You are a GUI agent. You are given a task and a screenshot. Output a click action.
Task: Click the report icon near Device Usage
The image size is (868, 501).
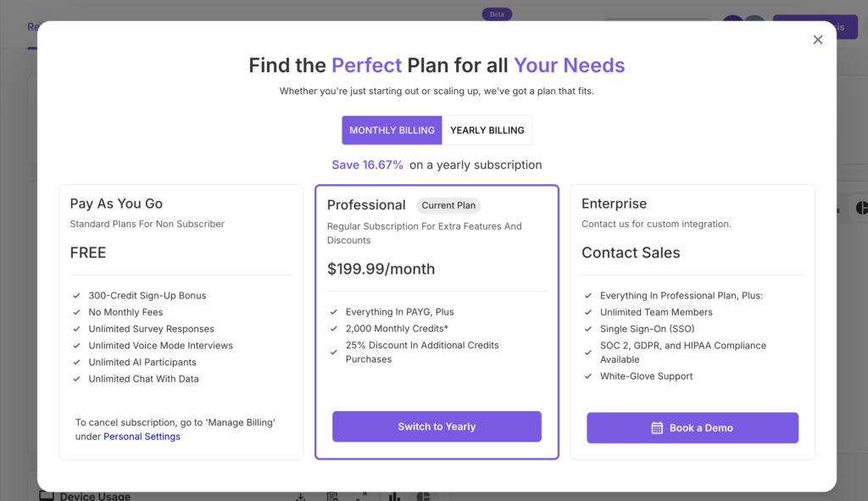pos(332,497)
